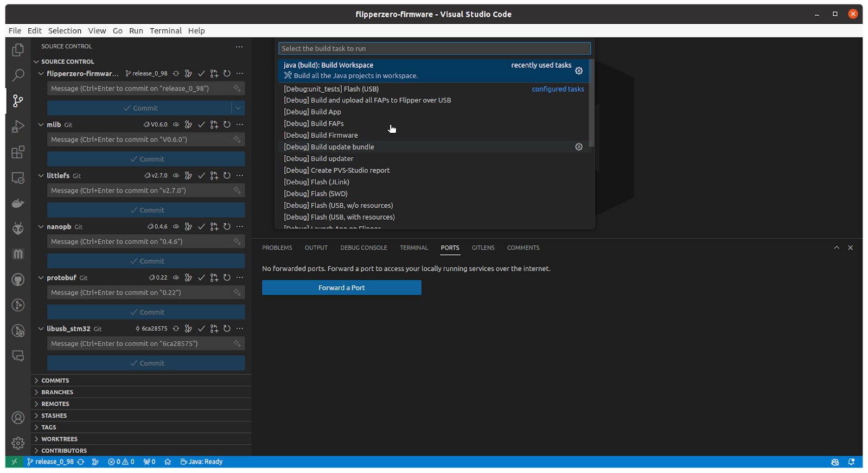Synchronize changes for flipperzero-firmware repository
Viewport: 868px width, 473px height.
176,74
